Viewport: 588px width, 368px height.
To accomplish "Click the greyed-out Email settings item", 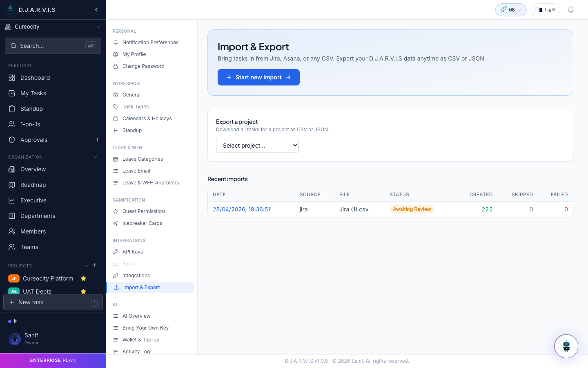I will (x=150, y=264).
